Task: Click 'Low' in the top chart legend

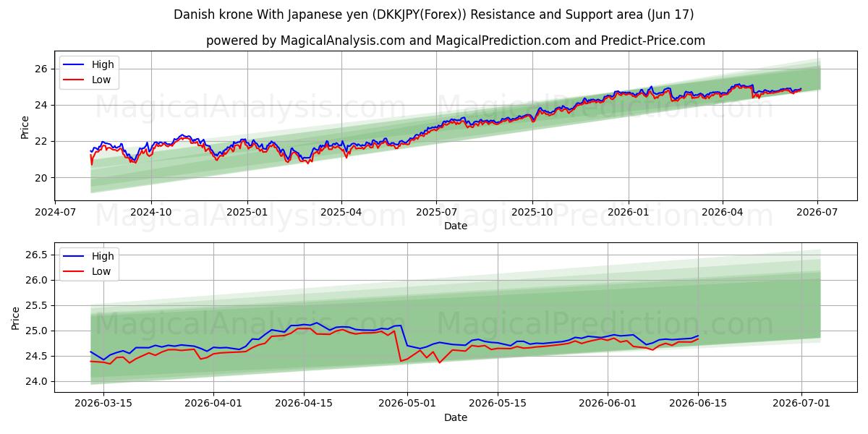Action: 101,80
